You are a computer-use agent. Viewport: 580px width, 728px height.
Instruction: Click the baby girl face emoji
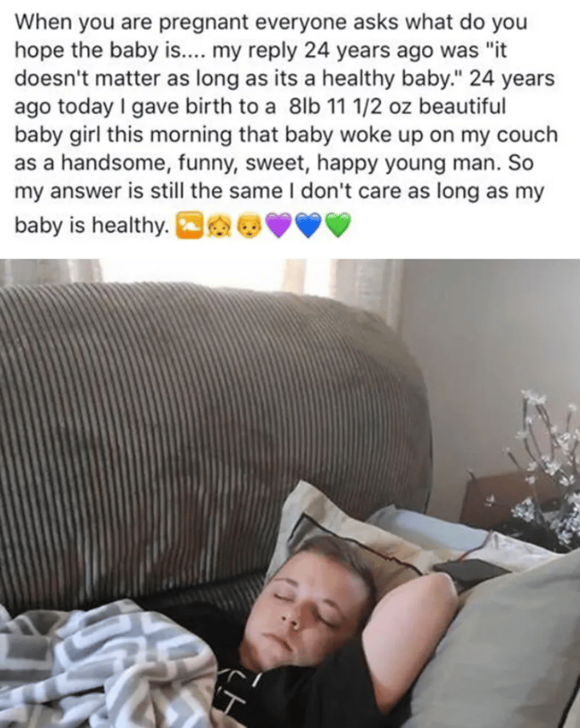(218, 226)
